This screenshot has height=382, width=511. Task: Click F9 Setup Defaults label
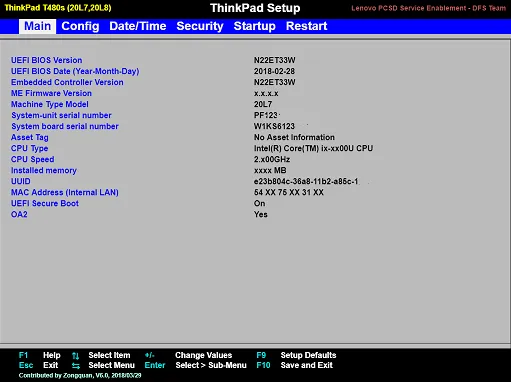tap(296, 355)
